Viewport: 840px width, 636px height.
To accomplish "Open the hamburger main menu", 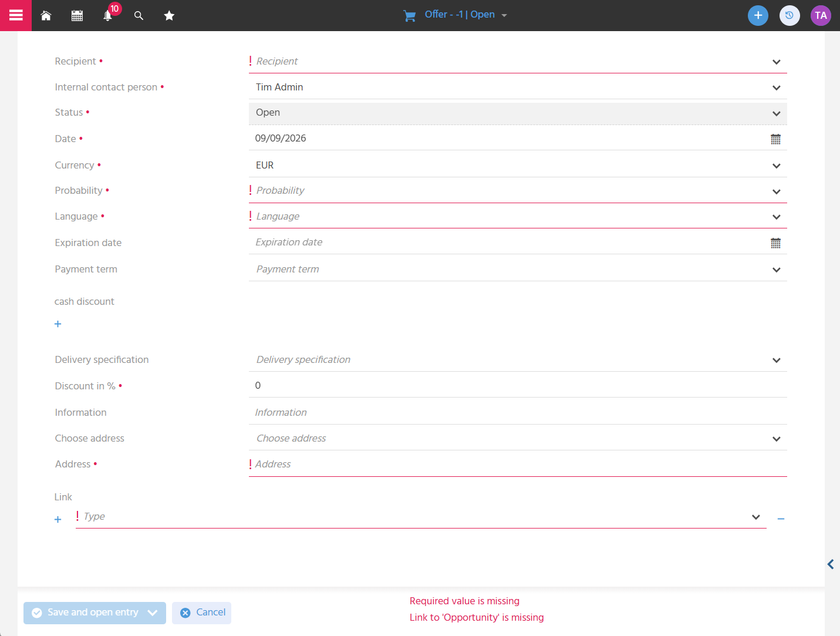I will [16, 15].
